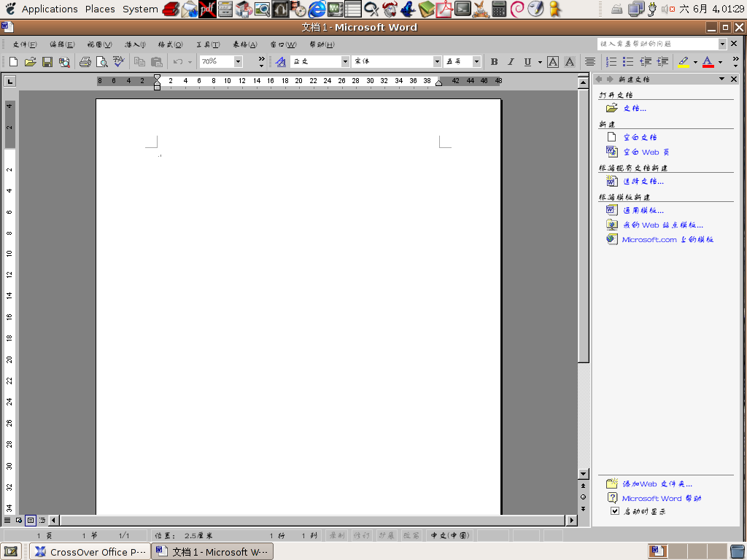Open the 工具(T) menu

pyautogui.click(x=208, y=44)
